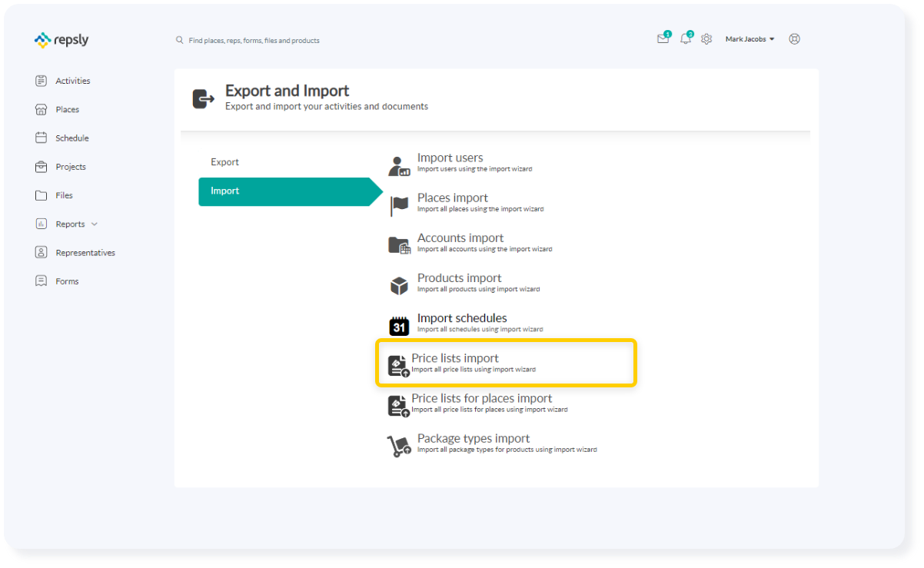The image size is (924, 568).
Task: Go to Schedule in the sidebar
Action: (72, 138)
